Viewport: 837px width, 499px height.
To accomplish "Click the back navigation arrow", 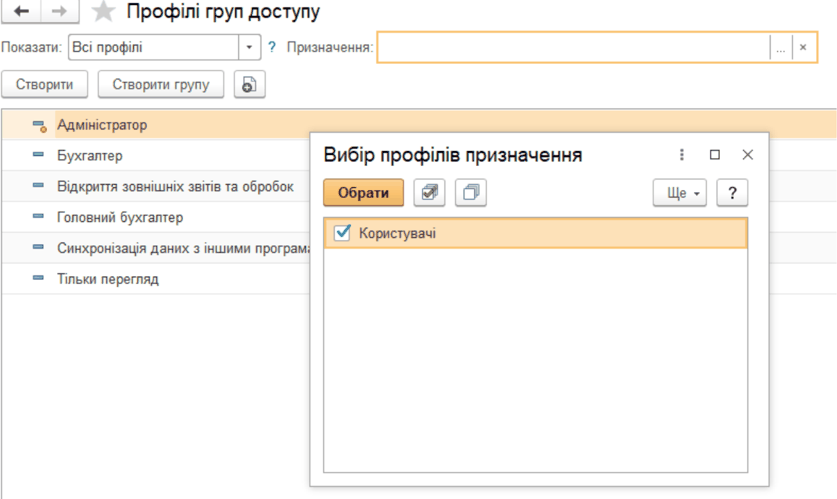I will pyautogui.click(x=21, y=11).
